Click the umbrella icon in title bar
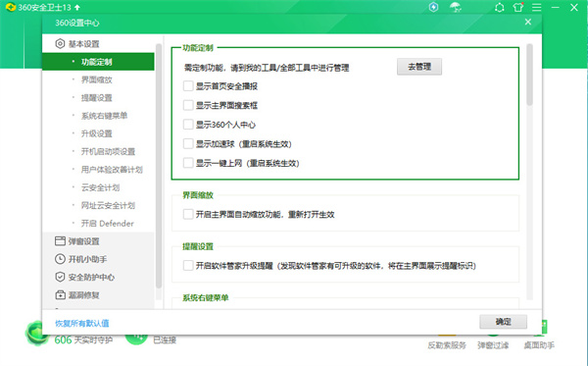This screenshot has width=588, height=366. coord(456,7)
